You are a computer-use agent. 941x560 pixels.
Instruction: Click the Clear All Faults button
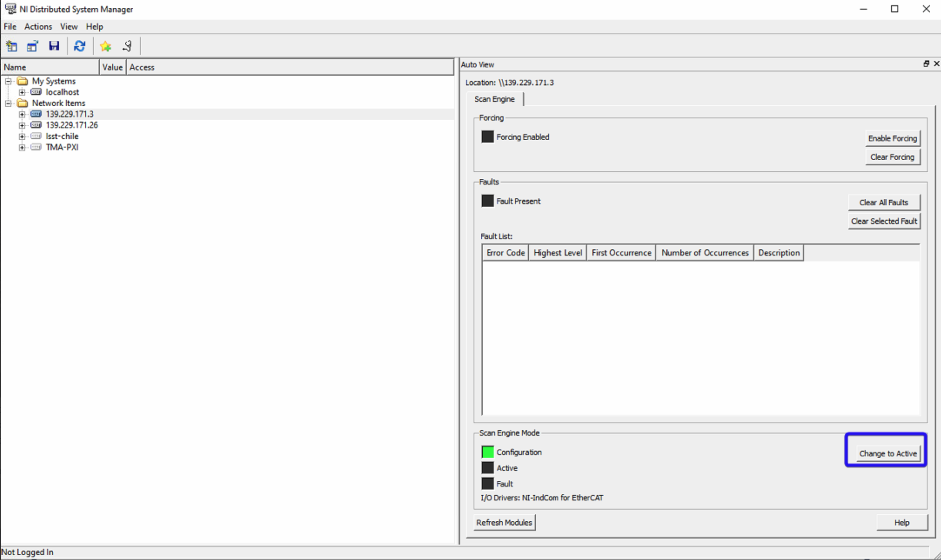[x=884, y=202]
